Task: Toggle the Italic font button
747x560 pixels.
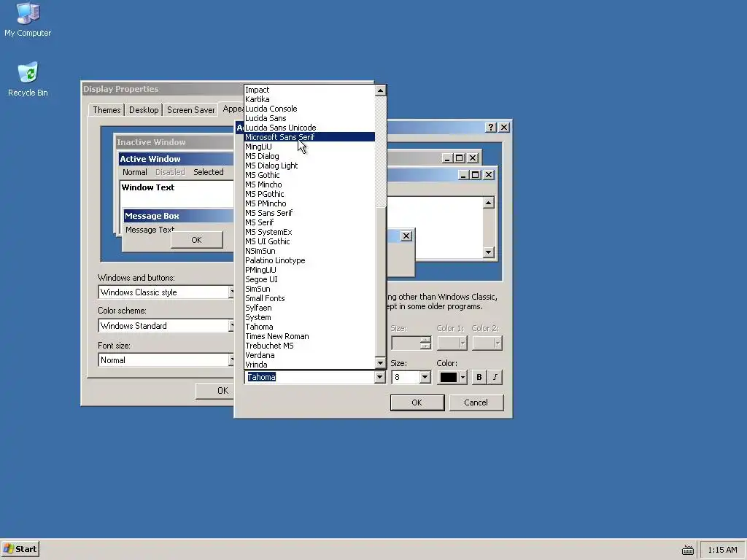Action: [x=495, y=377]
